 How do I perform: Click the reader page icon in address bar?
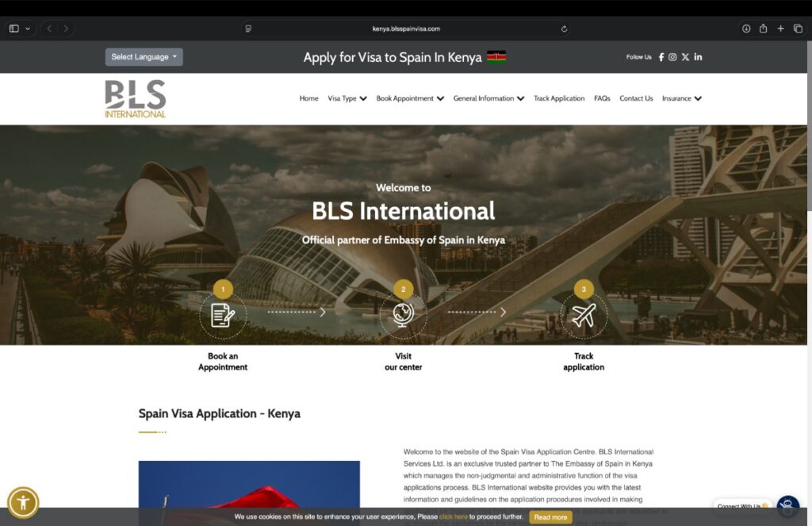248,29
